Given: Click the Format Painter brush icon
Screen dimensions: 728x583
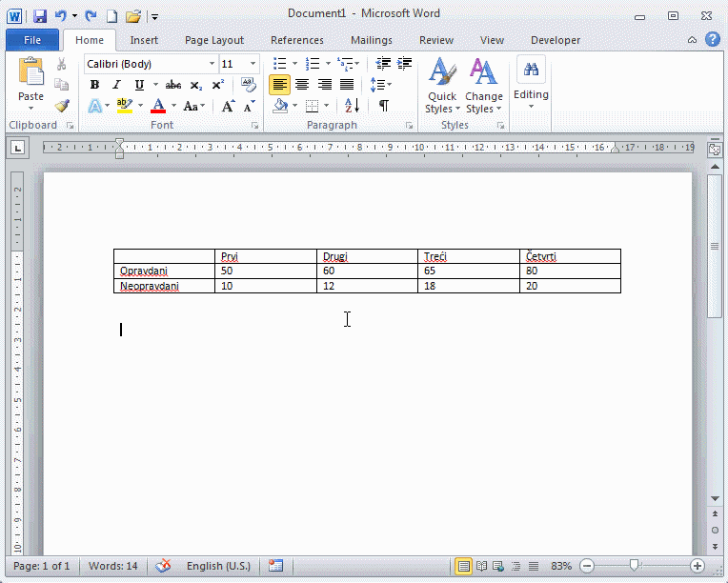Looking at the screenshot, I should coord(62,106).
